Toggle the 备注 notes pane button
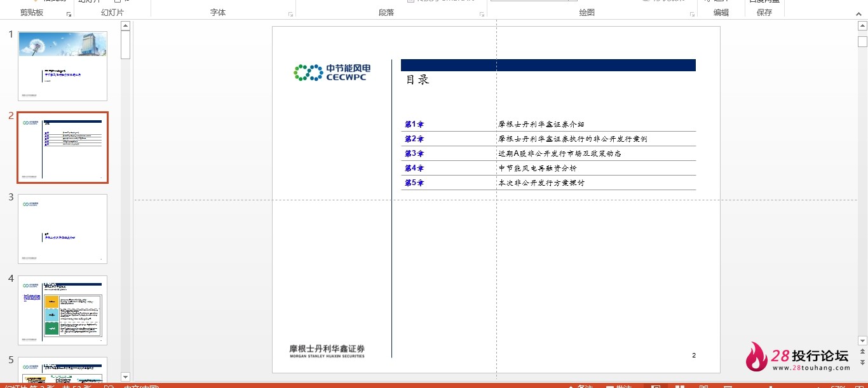Screen dimensions: 868x388 click(x=580, y=387)
